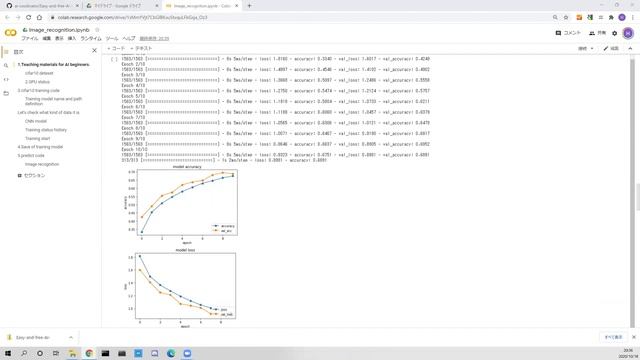Image resolution: width=640 pixels, height=360 pixels.
Task: Go to GPU status section
Action: 37,82
